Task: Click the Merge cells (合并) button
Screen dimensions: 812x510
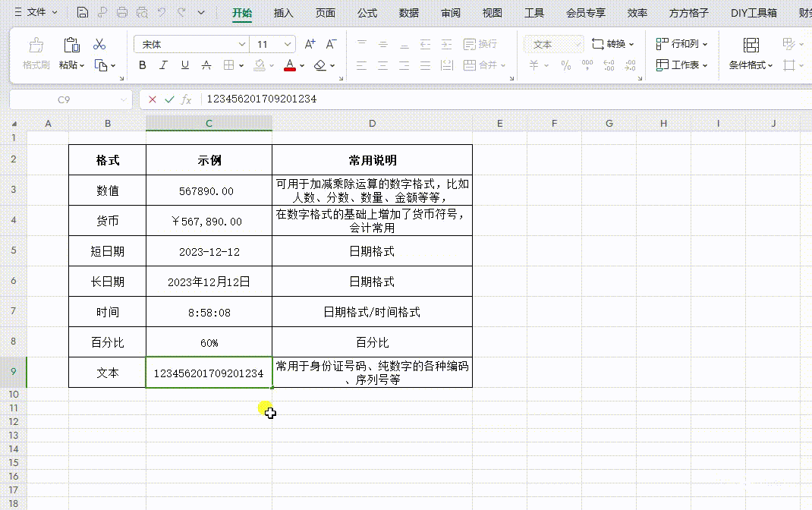Action: [x=480, y=65]
